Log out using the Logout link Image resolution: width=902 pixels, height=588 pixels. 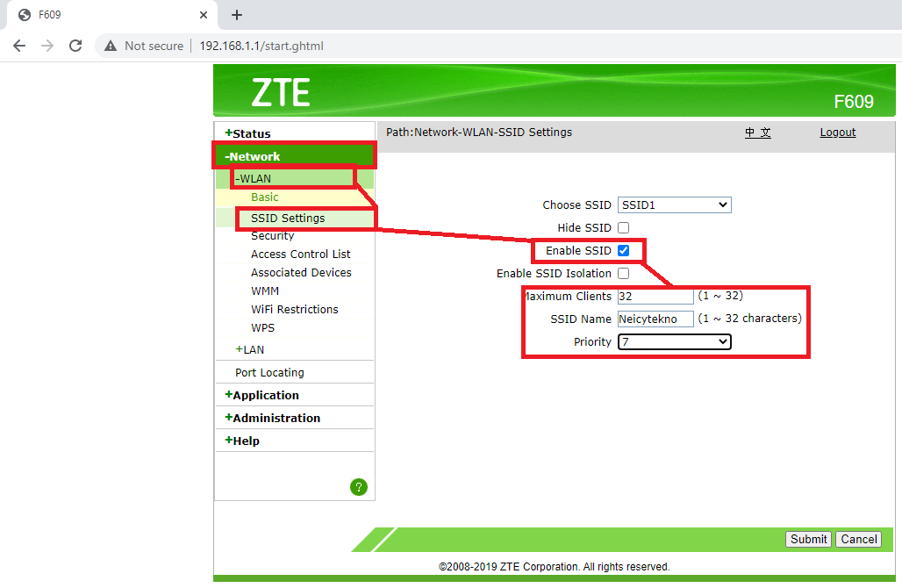point(837,132)
